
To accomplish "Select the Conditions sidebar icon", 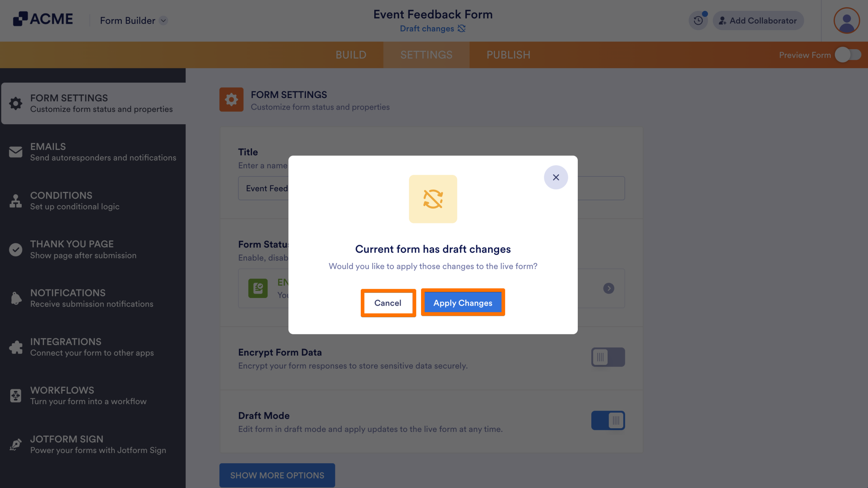I will click(15, 200).
